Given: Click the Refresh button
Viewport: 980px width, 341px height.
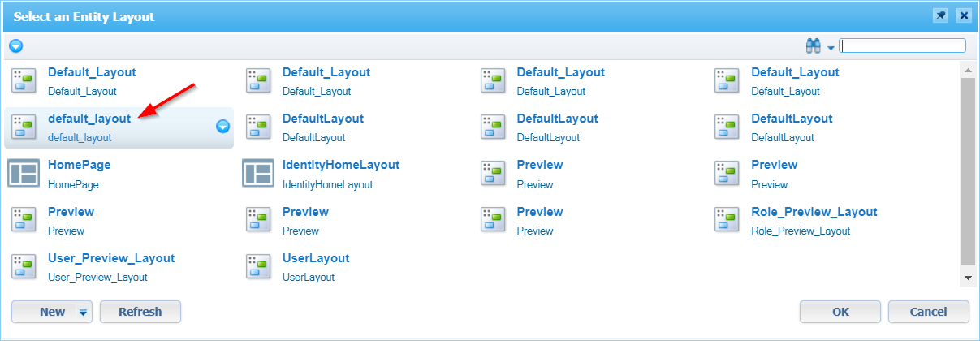Looking at the screenshot, I should 140,312.
